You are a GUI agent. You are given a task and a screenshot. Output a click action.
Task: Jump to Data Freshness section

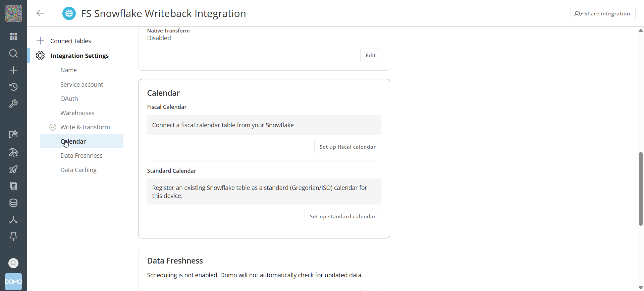[82, 156]
